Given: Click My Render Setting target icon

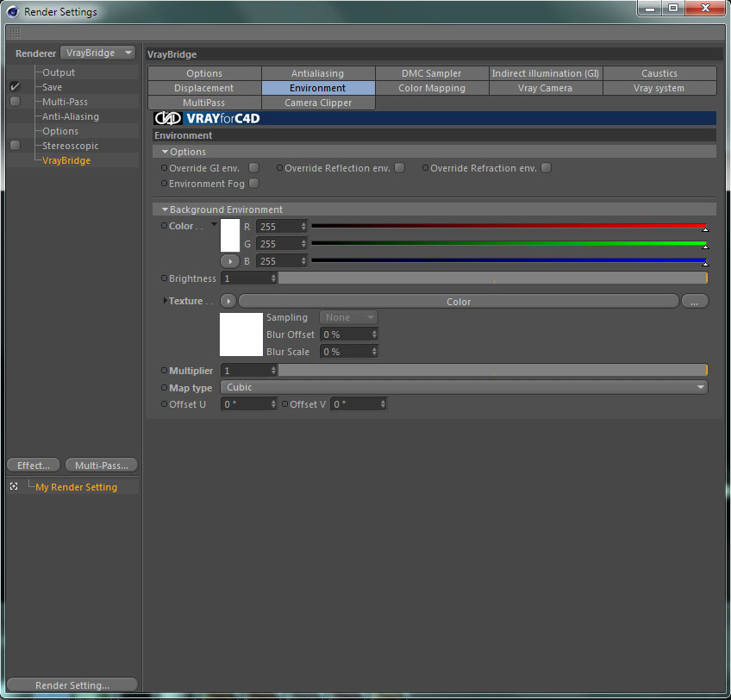Looking at the screenshot, I should pyautogui.click(x=14, y=486).
